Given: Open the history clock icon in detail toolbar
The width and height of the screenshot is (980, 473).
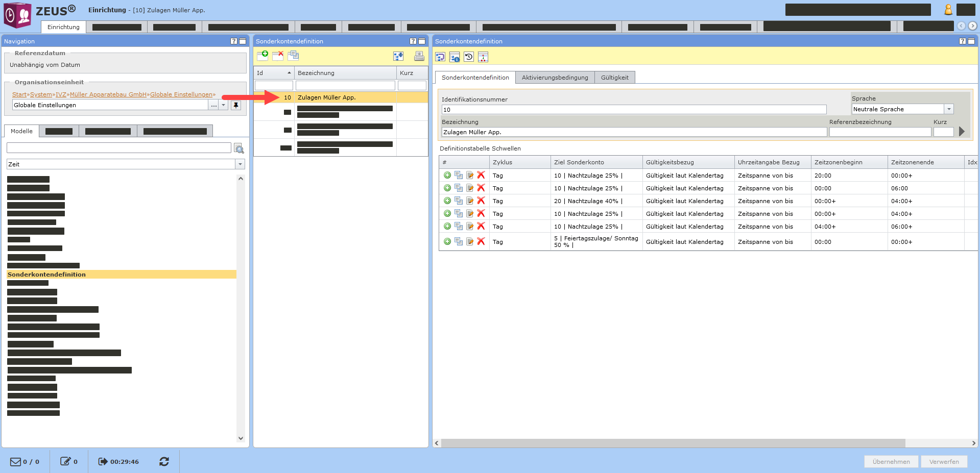Looking at the screenshot, I should [469, 57].
